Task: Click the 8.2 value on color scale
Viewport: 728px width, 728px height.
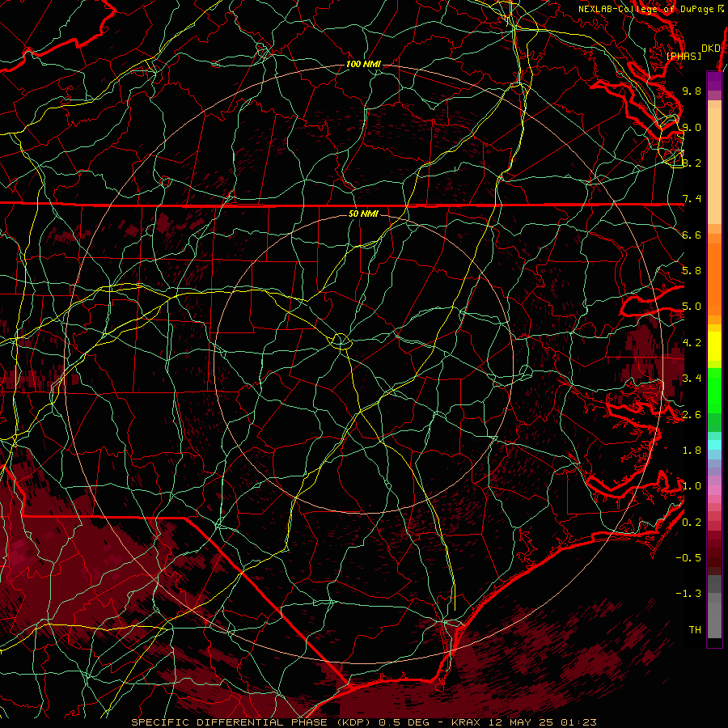Action: pyautogui.click(x=692, y=163)
